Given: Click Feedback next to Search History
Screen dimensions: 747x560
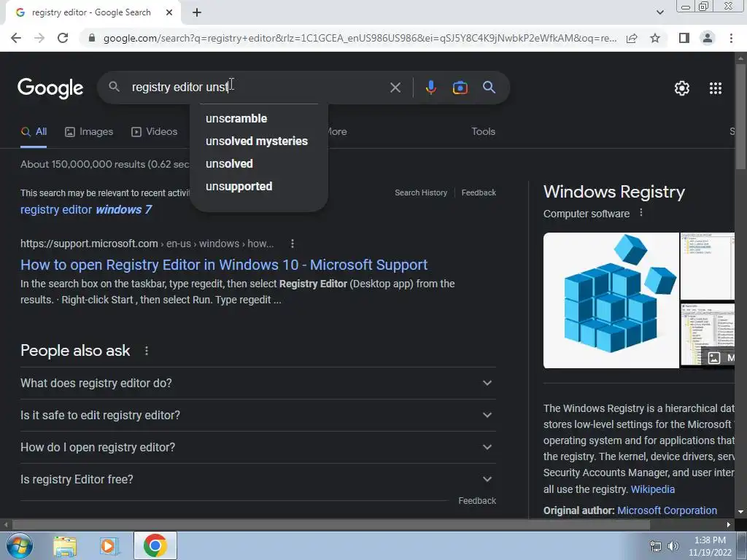Looking at the screenshot, I should click(479, 192).
